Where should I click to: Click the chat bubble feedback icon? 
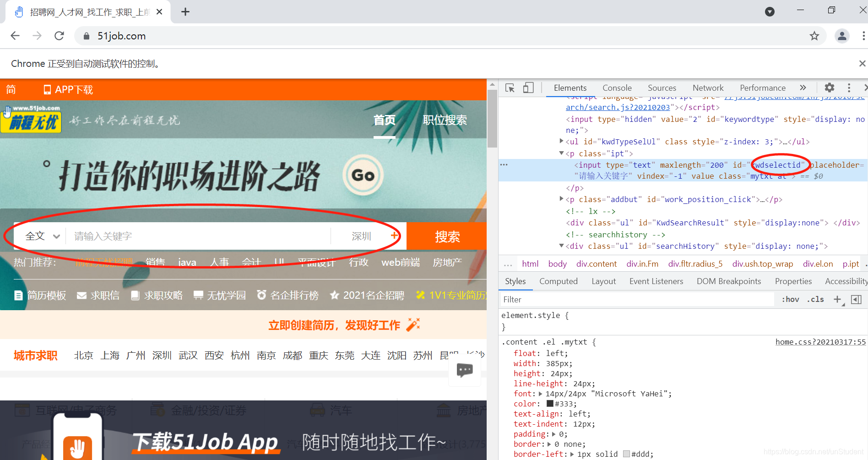(465, 370)
